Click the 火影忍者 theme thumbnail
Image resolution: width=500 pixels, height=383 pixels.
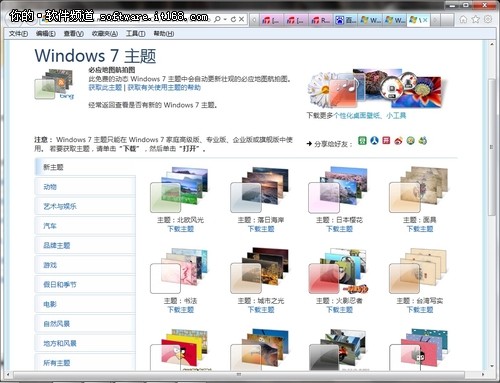pyautogui.click(x=339, y=271)
